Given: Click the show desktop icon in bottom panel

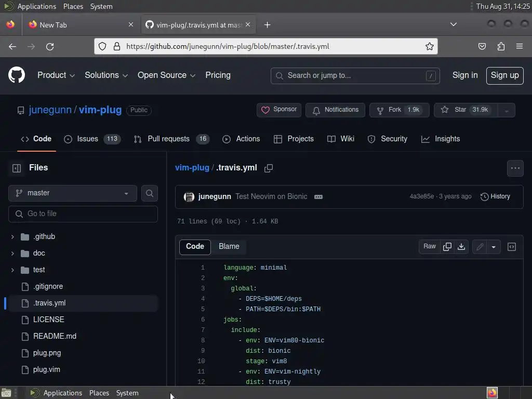Looking at the screenshot, I should [x=6, y=393].
